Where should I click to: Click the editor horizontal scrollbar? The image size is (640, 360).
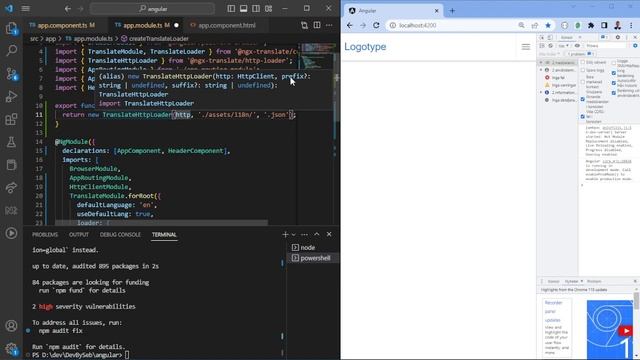162,223
